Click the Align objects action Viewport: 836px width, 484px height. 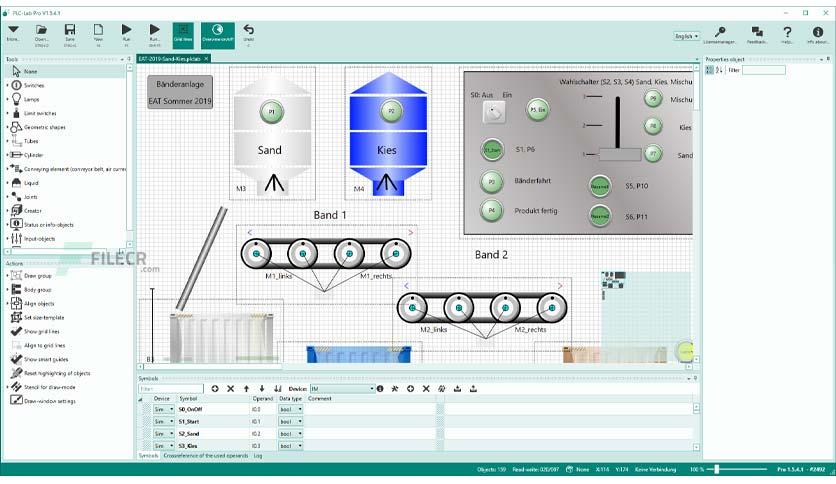tap(39, 303)
